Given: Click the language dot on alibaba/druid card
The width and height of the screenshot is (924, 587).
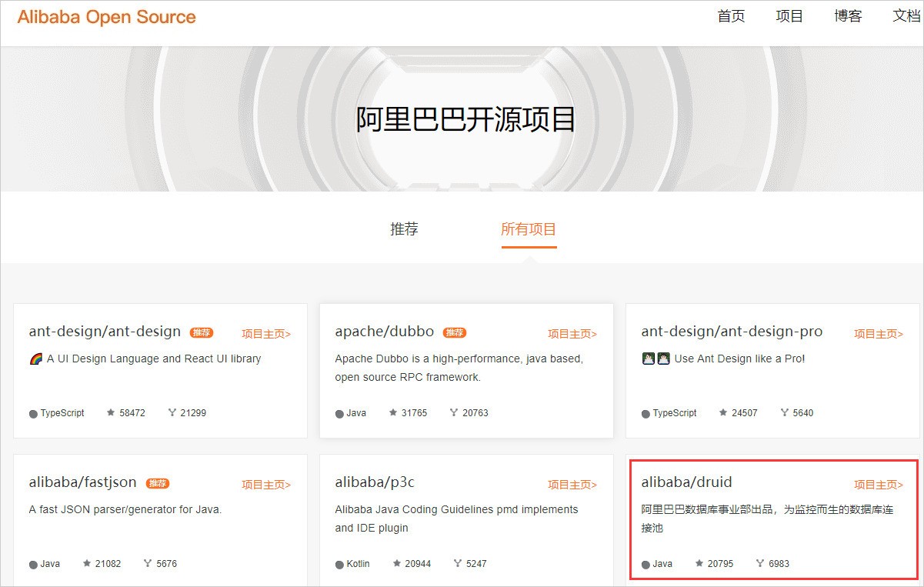Looking at the screenshot, I should click(x=645, y=565).
